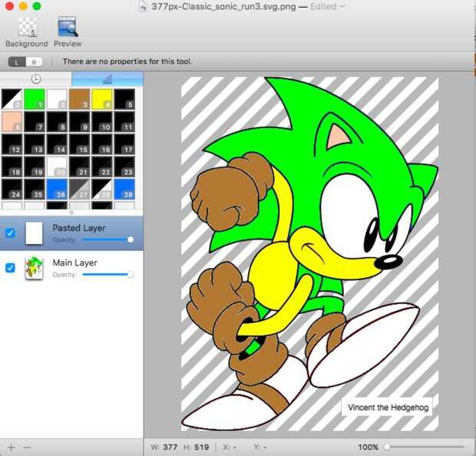This screenshot has height=456, width=476.
Task: Switch to the clock history tab
Action: click(36, 79)
